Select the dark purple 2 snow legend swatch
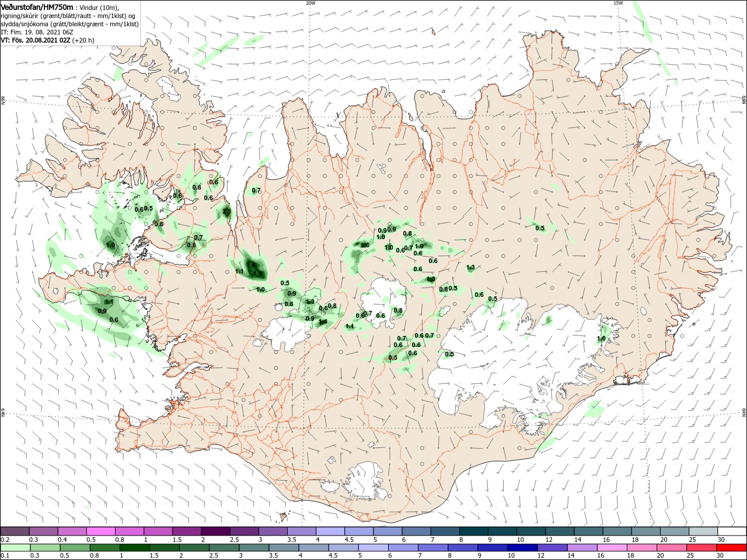The image size is (747, 560). tap(215, 531)
